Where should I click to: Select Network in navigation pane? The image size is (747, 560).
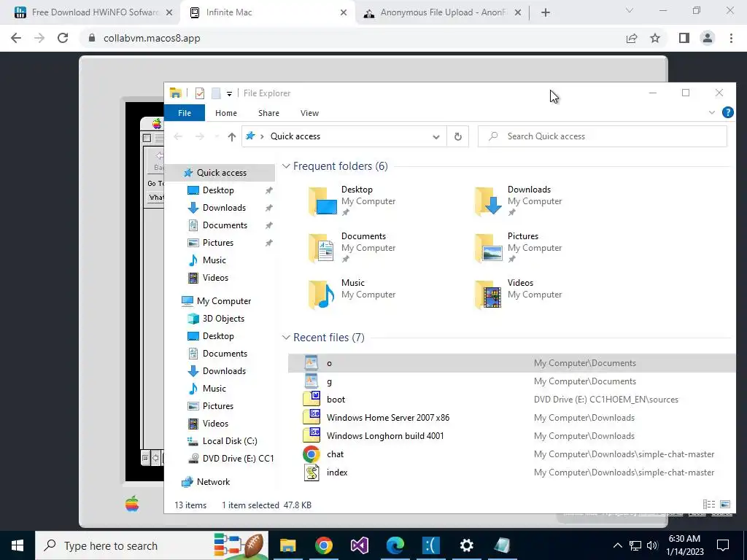click(213, 482)
